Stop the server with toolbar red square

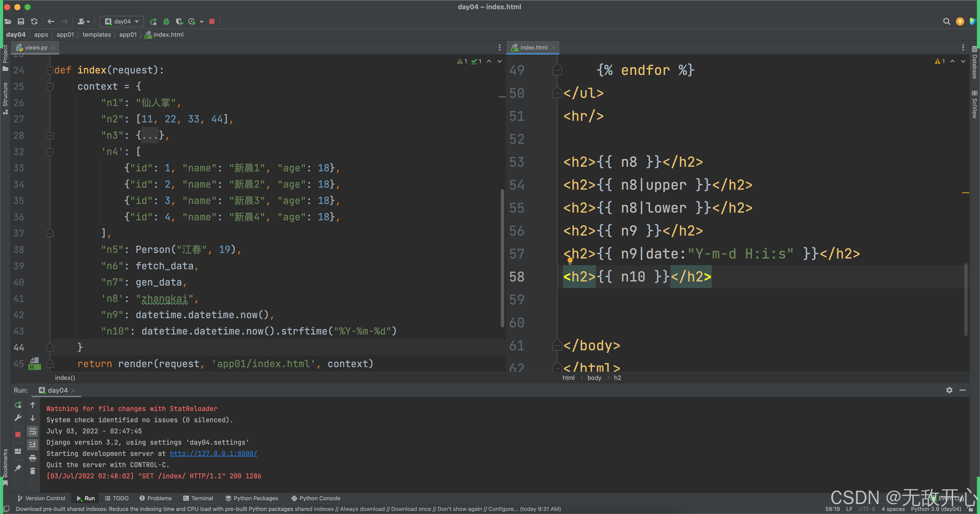coord(212,22)
